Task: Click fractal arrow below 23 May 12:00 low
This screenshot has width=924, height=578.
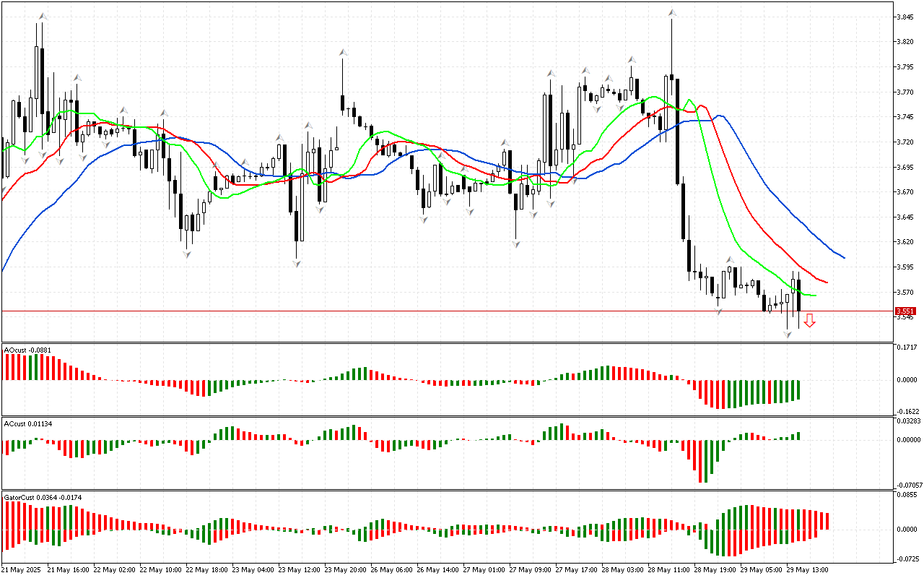Action: click(x=297, y=264)
